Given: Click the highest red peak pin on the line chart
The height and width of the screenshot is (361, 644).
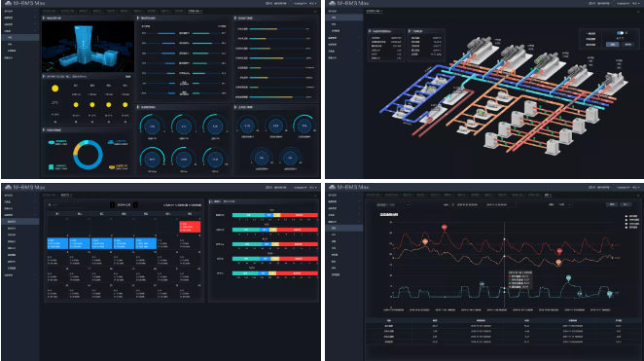Looking at the screenshot, I should [444, 227].
